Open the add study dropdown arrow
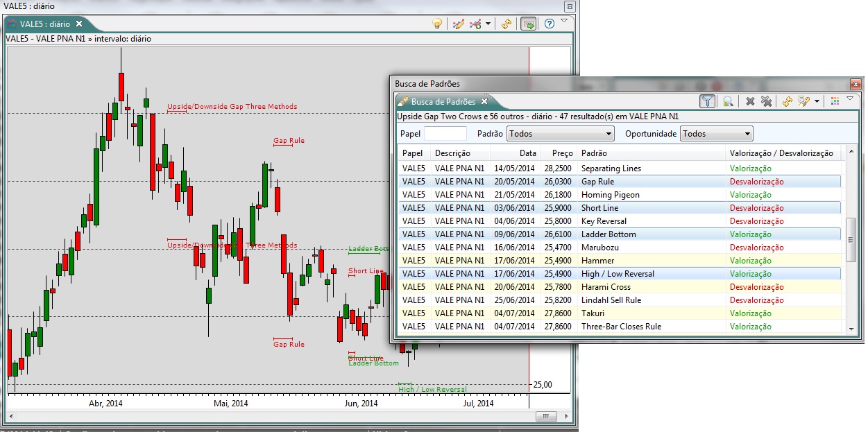 488,24
